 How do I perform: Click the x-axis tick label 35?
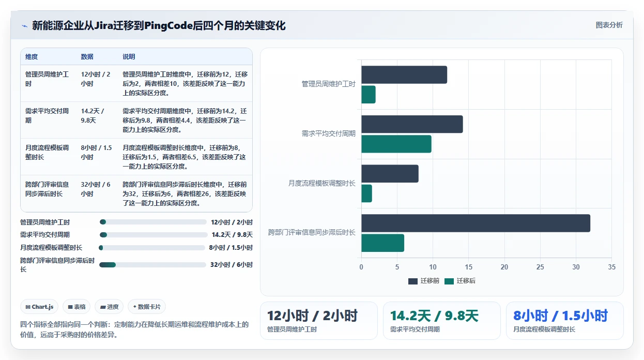tap(612, 267)
